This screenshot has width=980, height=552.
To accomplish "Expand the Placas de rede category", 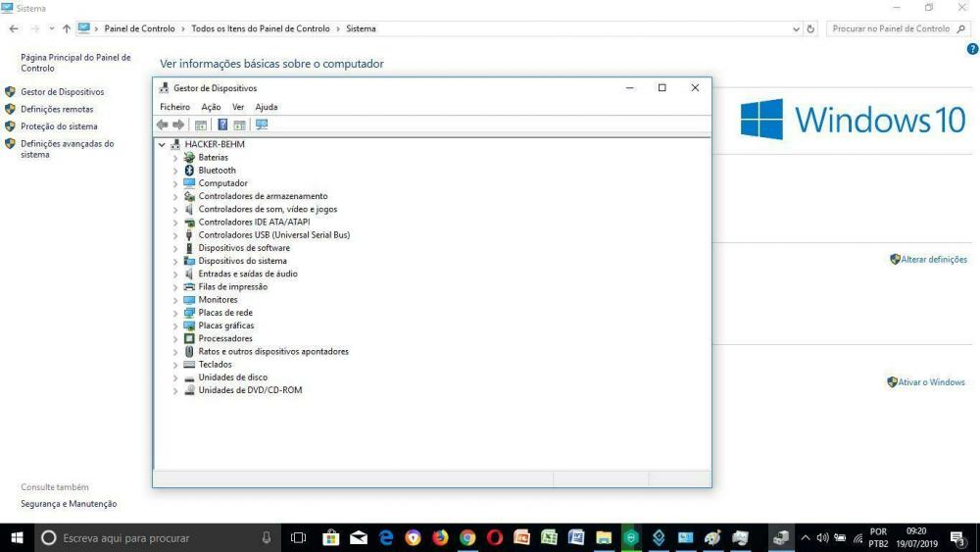I will coord(175,313).
